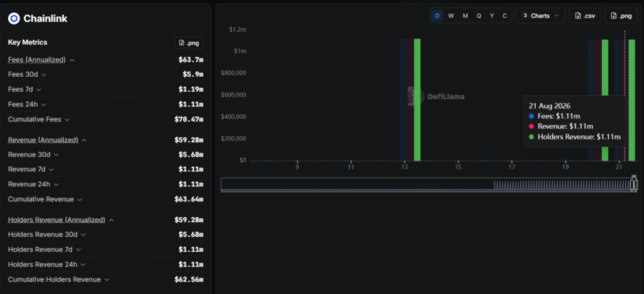The height and width of the screenshot is (294, 644).
Task: Switch to the M monthly interval
Action: (x=465, y=16)
